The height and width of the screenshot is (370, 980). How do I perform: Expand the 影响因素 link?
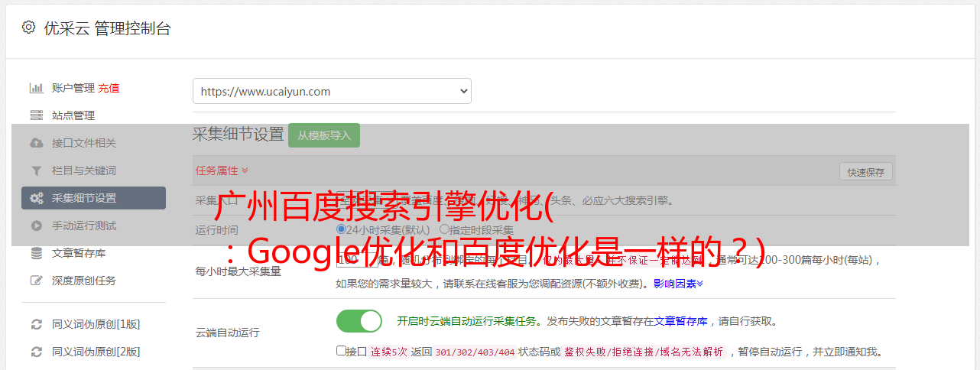pos(678,284)
